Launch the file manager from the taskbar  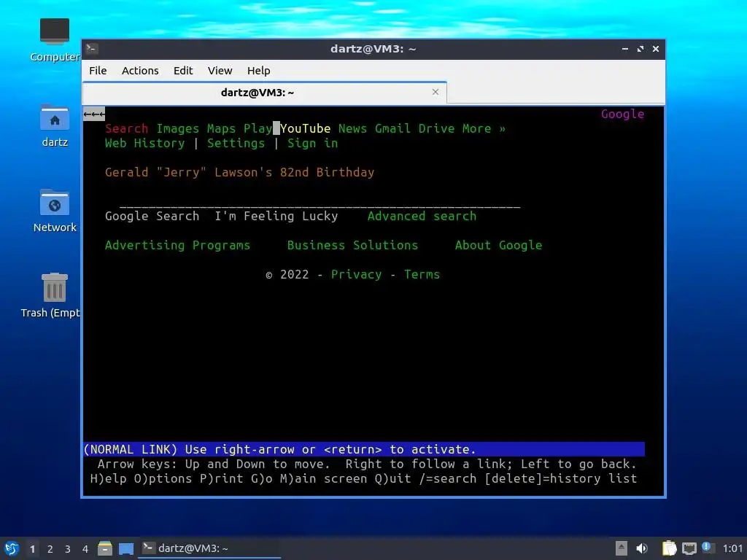tap(105, 548)
